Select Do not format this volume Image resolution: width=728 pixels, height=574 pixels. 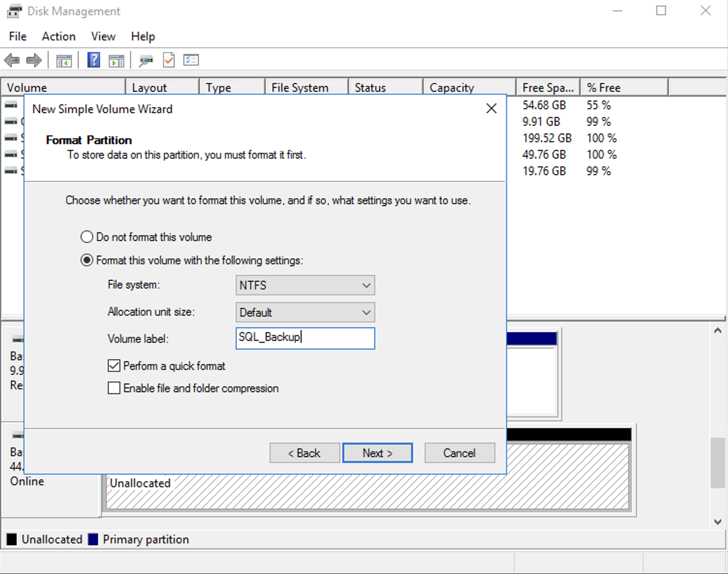[x=87, y=237]
